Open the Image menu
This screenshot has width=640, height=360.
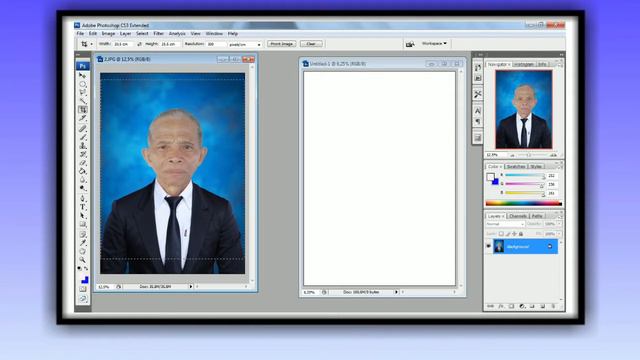(x=108, y=33)
